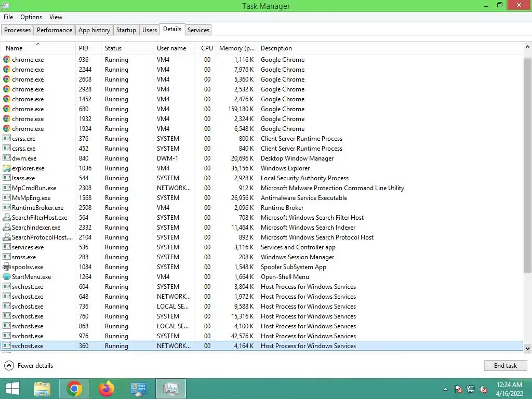Viewport: 532px width, 399px height.
Task: Click the StartMenu.exe shell icon
Action: tap(6, 277)
